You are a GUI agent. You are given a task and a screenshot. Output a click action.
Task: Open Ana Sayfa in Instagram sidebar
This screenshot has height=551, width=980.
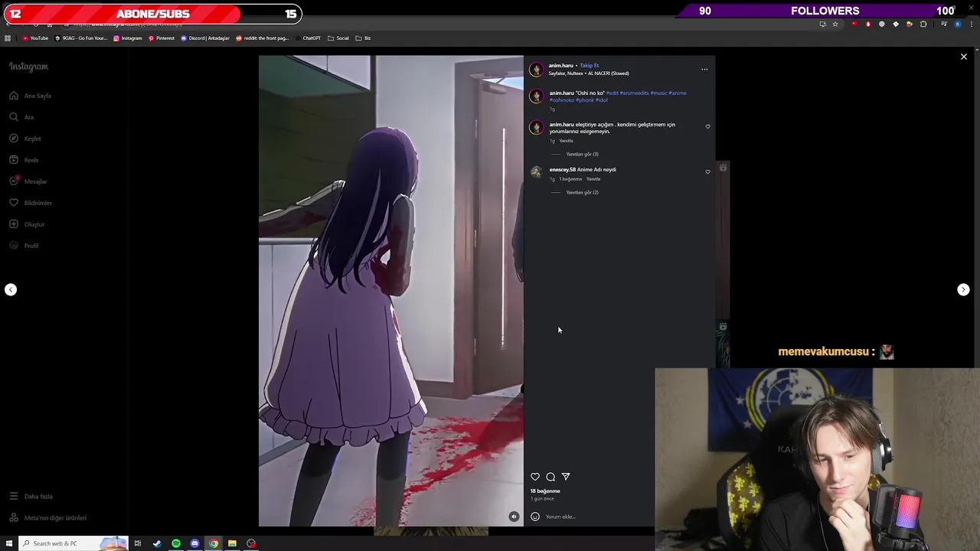[31, 96]
